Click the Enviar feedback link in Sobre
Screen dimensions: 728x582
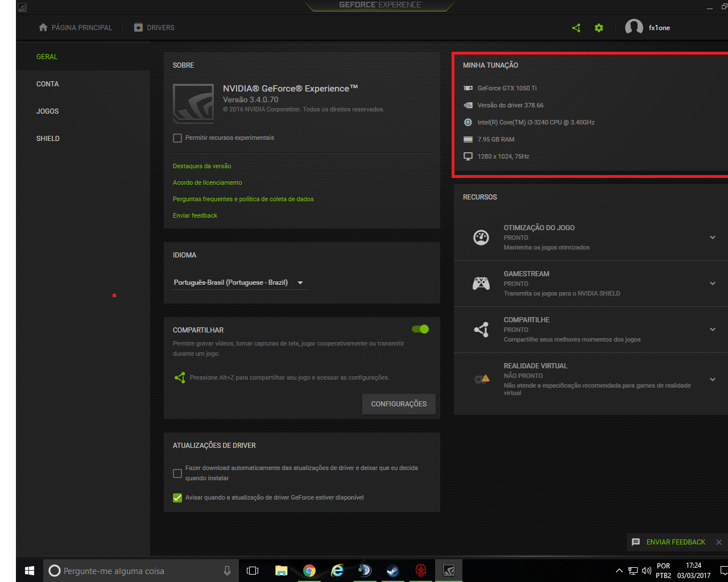(x=195, y=215)
